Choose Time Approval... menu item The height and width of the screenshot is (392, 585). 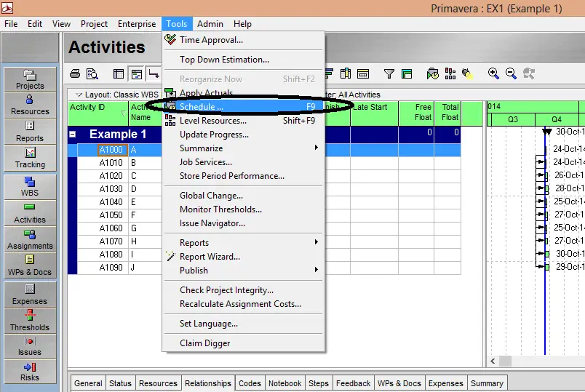tap(243, 40)
